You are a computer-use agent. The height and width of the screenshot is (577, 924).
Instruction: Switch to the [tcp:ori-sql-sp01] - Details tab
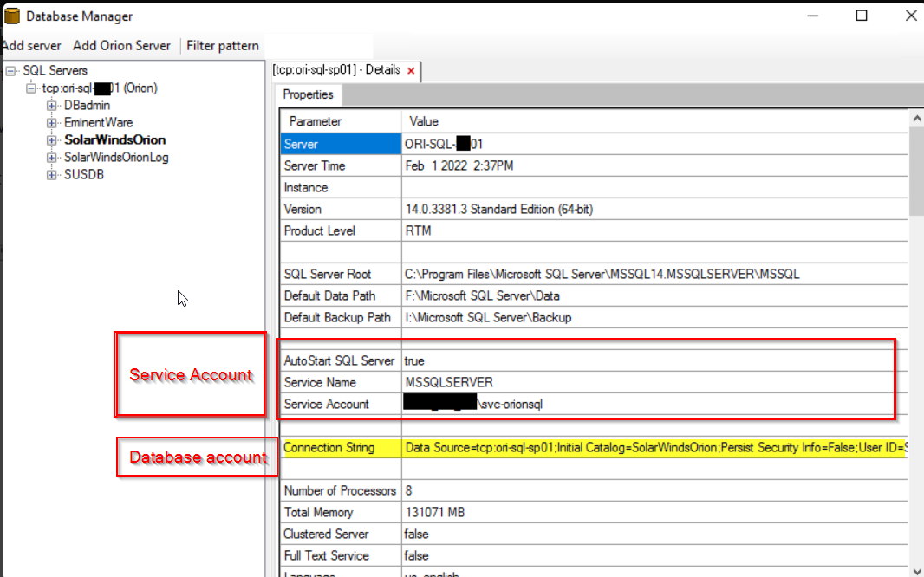click(x=336, y=70)
